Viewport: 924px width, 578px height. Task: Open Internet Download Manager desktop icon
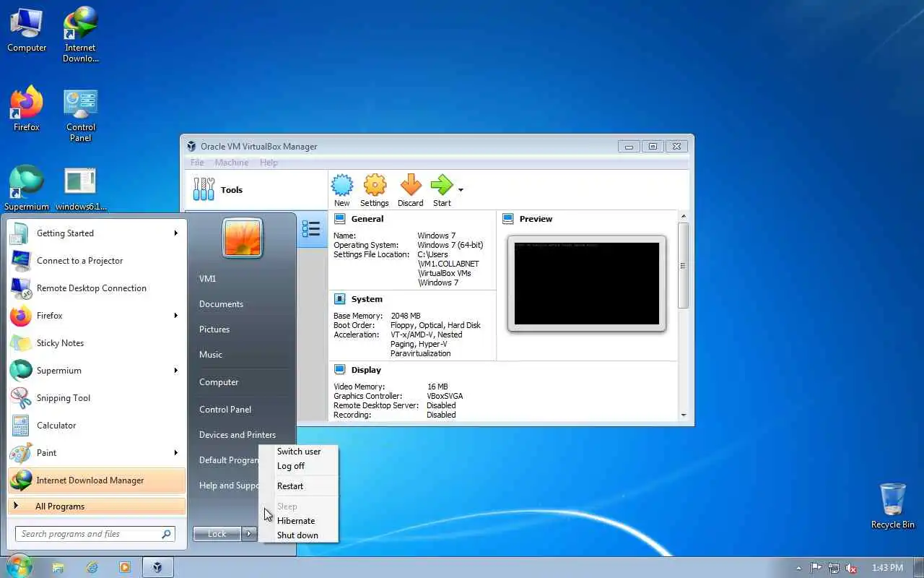point(81,35)
